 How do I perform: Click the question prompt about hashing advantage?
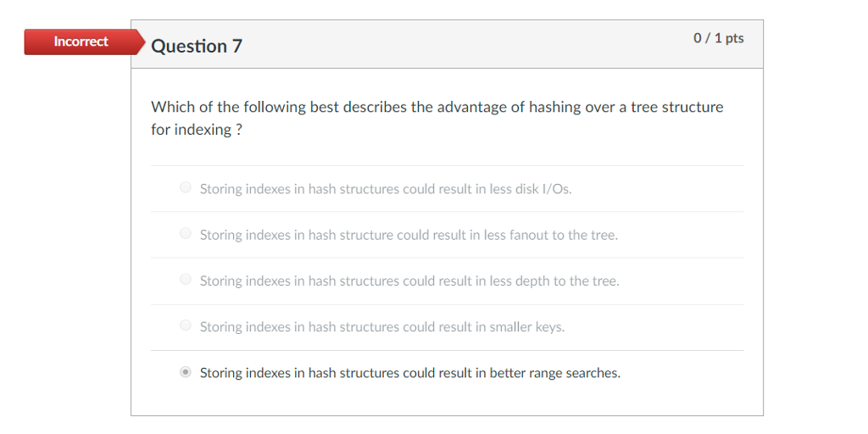tap(437, 118)
